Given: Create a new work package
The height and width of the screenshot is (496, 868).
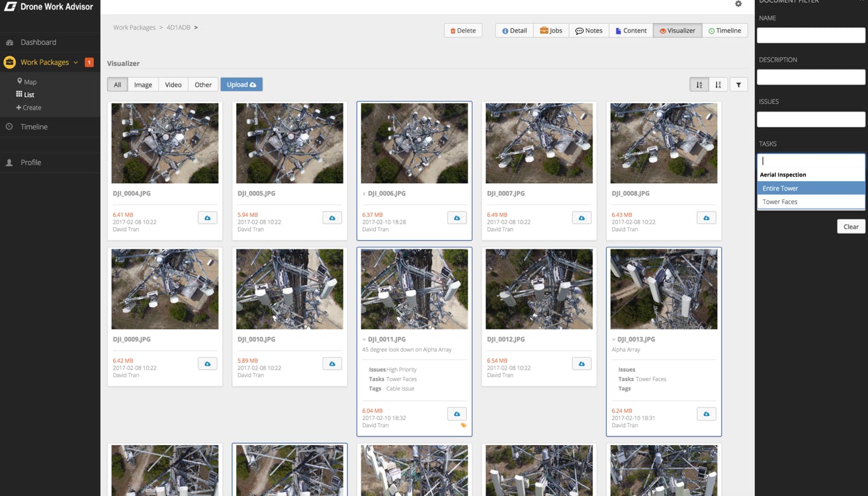Looking at the screenshot, I should coord(28,107).
